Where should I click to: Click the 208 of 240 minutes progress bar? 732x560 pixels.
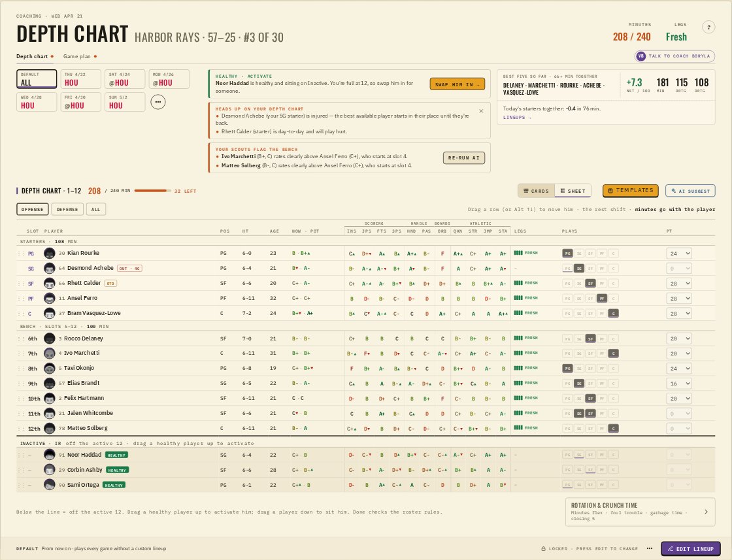[x=153, y=191]
